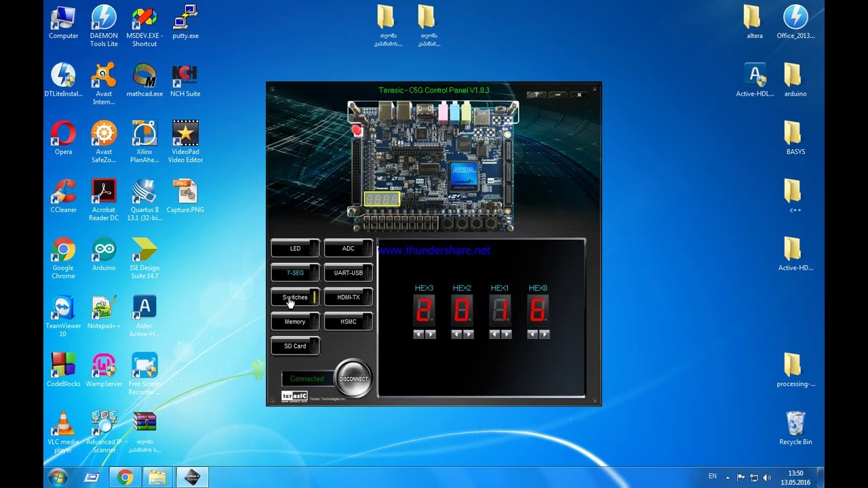The width and height of the screenshot is (868, 488).
Task: Switch to the Switches tab
Action: pyautogui.click(x=295, y=298)
